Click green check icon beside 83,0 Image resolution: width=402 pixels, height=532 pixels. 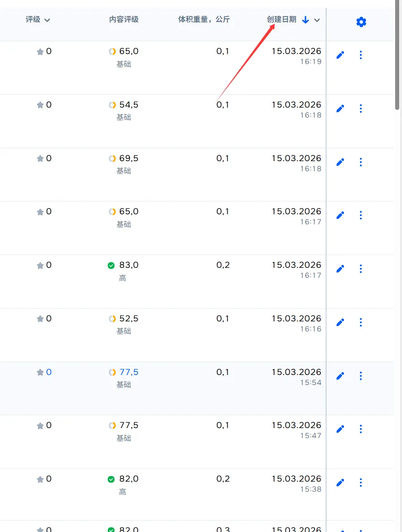coord(111,266)
